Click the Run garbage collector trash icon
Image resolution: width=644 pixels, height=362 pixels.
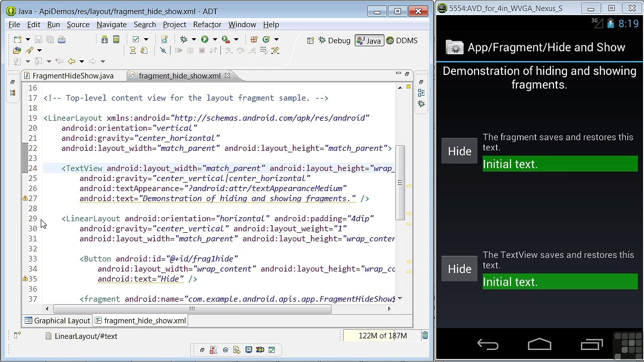coord(425,336)
